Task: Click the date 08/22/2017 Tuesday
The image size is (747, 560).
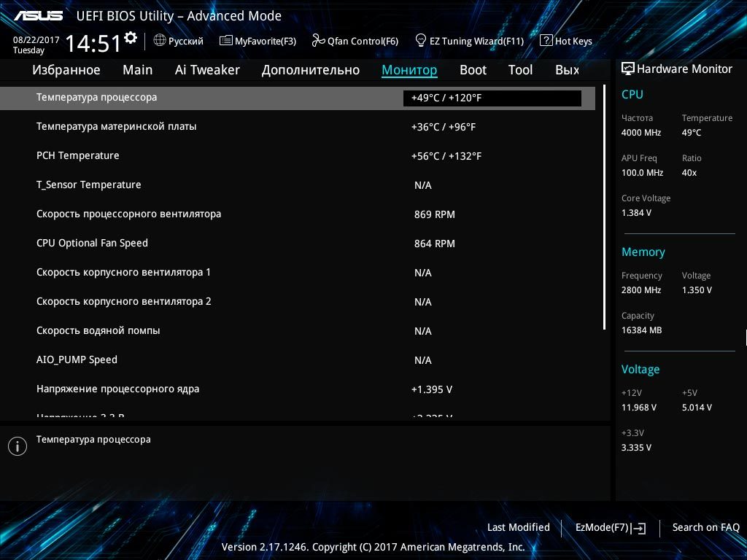Action: click(x=36, y=44)
